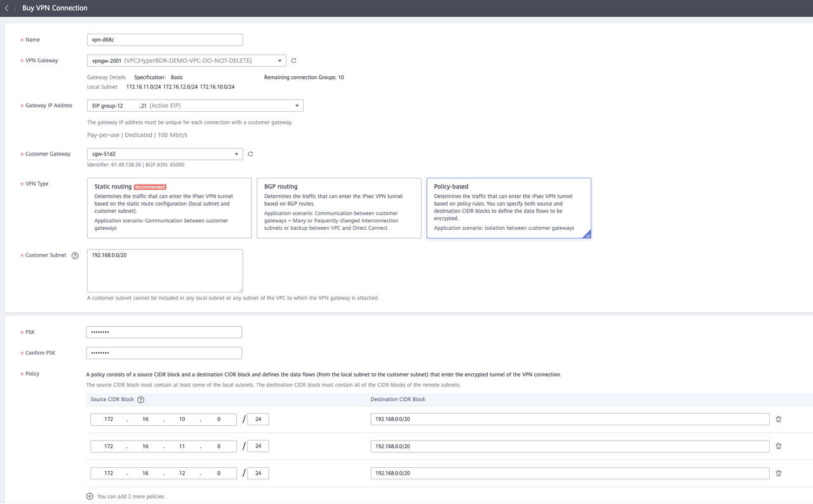This screenshot has width=813, height=504.
Task: Delete the 172.16.11.0/24 policy row
Action: coord(779,446)
